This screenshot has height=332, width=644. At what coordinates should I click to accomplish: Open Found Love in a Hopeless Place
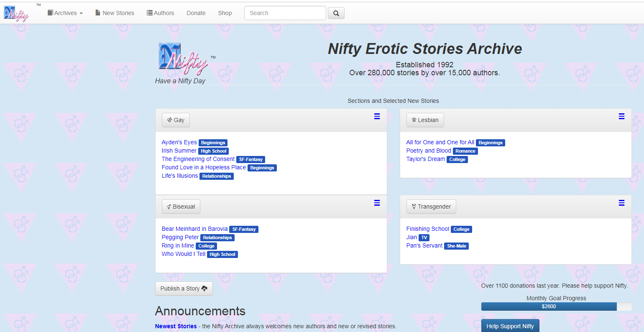(204, 167)
